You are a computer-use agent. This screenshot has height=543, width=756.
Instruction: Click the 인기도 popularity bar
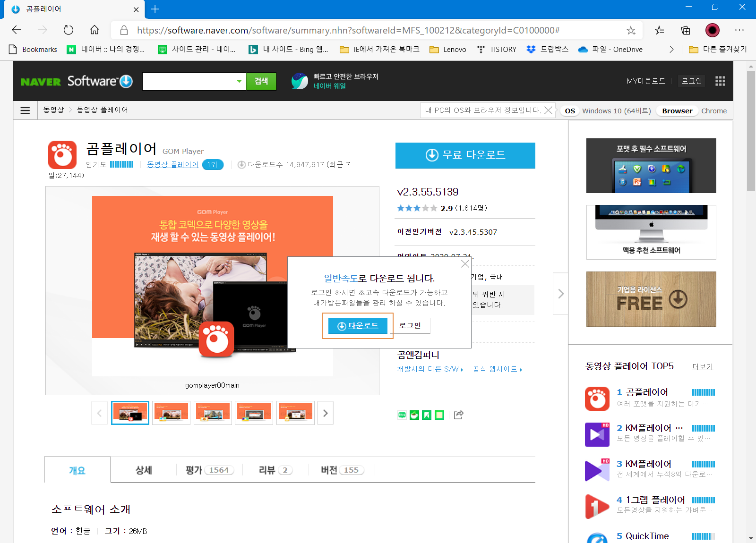pyautogui.click(x=121, y=164)
